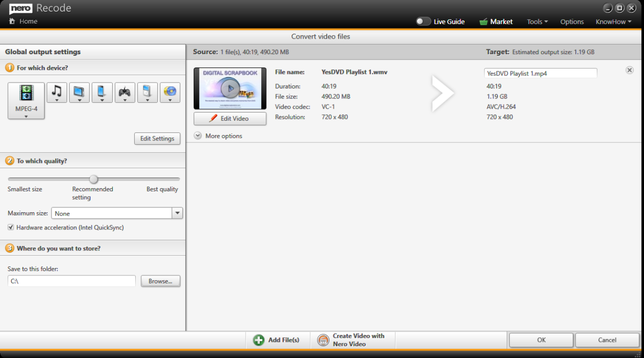This screenshot has height=358, width=644.
Task: Pick the smartphone device profile icon
Action: (102, 92)
